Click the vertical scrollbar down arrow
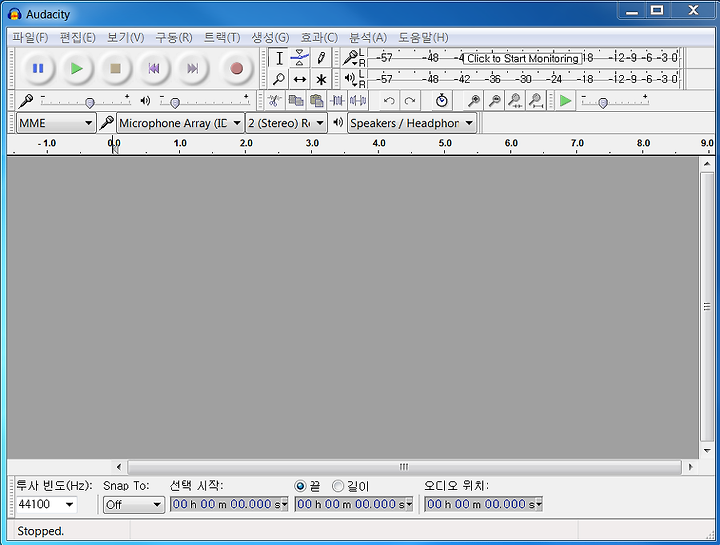The image size is (720, 545). coord(707,451)
